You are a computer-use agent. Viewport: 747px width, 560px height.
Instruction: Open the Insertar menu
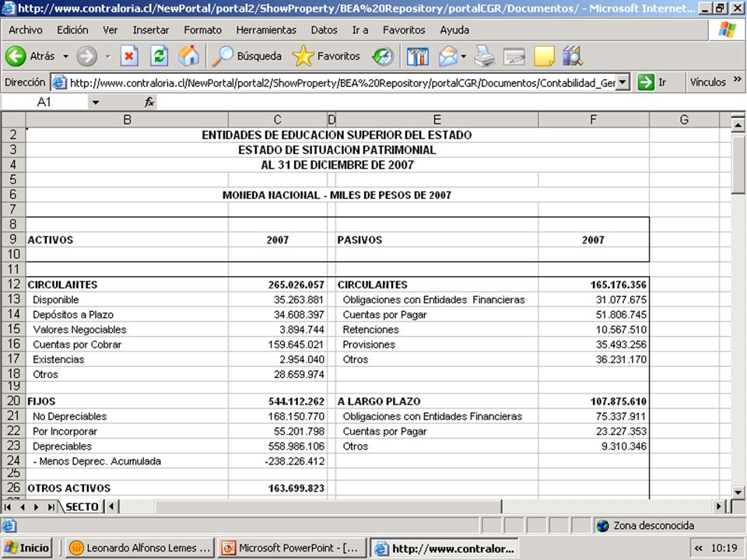(x=151, y=30)
